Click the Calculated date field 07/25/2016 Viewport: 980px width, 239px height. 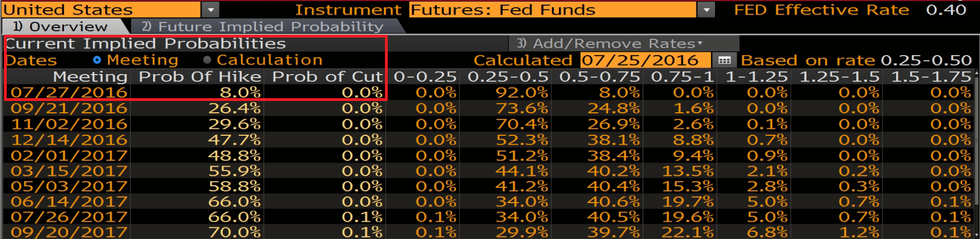tap(645, 60)
